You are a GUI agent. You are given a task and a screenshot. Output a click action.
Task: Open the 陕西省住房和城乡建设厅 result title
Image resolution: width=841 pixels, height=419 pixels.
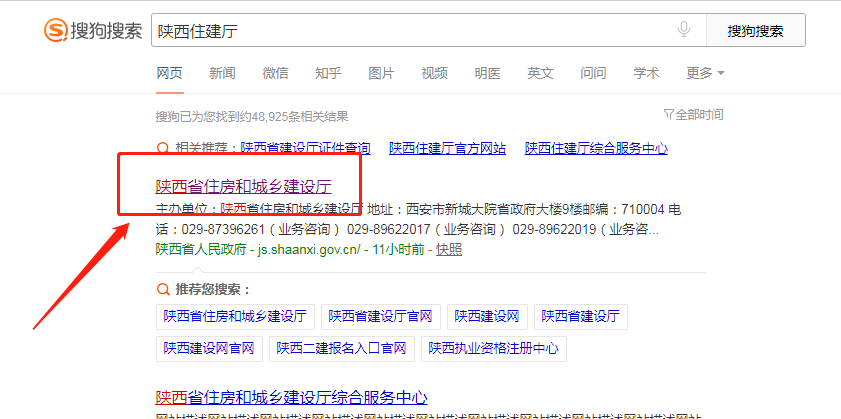click(244, 186)
